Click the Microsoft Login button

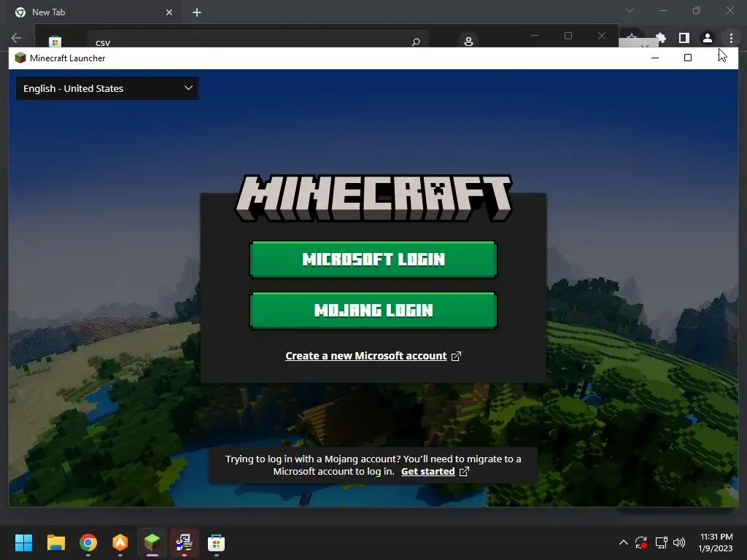pos(373,259)
